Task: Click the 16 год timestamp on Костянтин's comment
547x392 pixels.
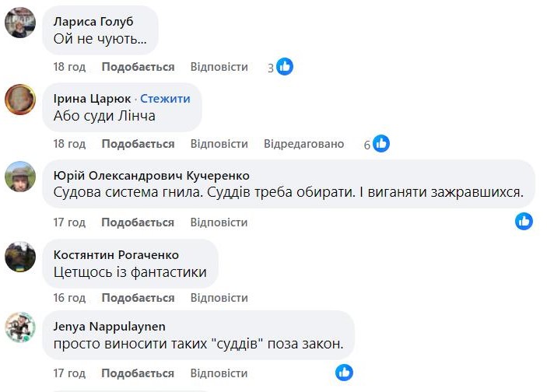Action: (x=69, y=298)
